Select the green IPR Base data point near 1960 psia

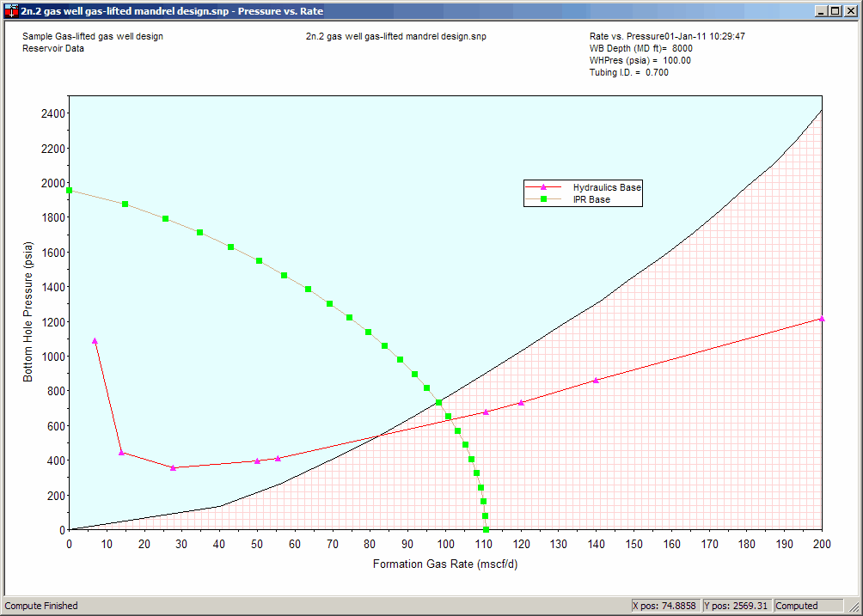coord(69,189)
